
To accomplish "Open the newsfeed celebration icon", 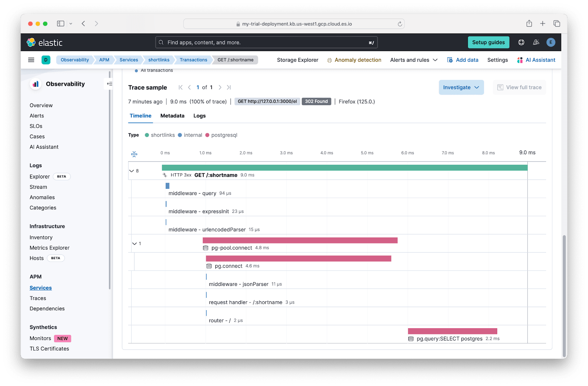I will tap(536, 42).
